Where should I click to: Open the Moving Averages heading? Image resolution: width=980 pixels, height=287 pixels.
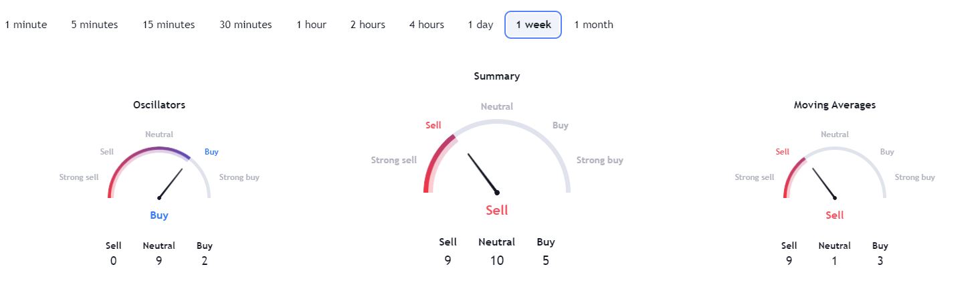(x=835, y=105)
